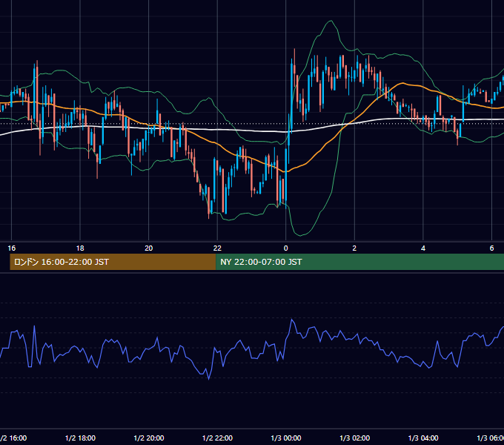Click the 1/3 02:00 date label
Viewport: 504px width, 445px height.
tap(354, 438)
